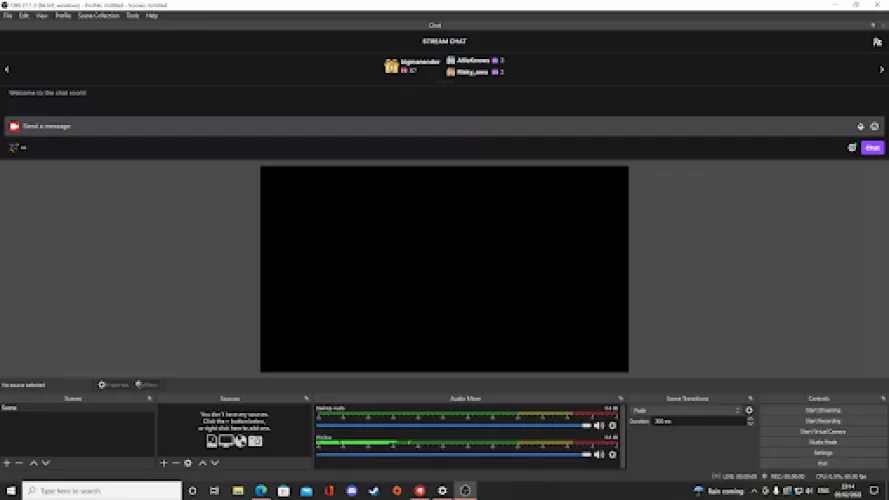
Task: Open the View menu
Action: (41, 16)
